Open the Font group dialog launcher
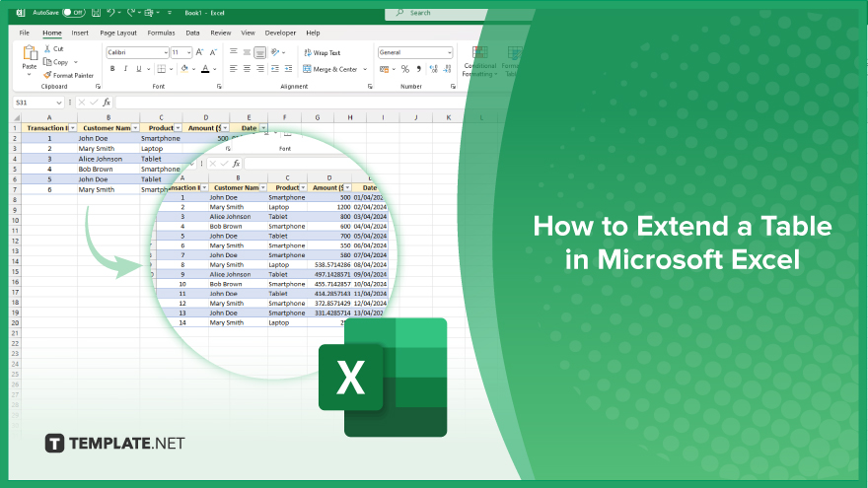The height and width of the screenshot is (488, 868). [219, 87]
